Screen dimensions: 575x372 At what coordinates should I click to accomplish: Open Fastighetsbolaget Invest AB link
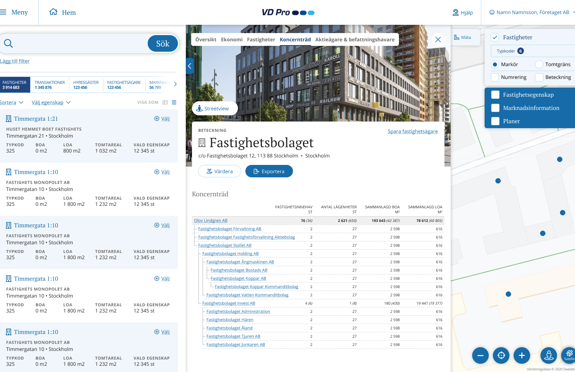[228, 303]
